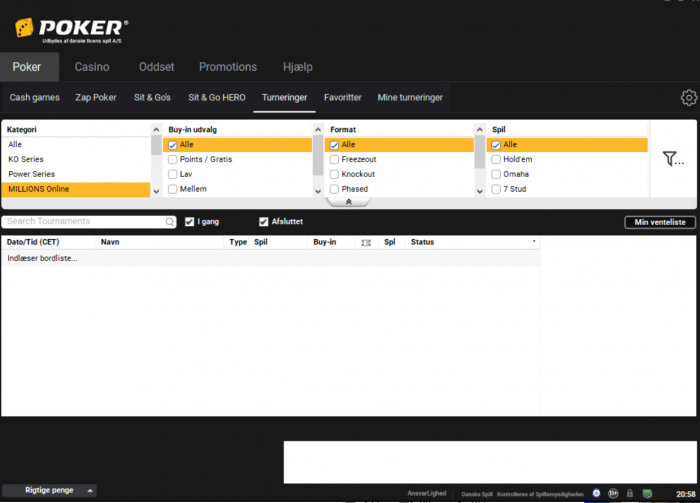
Task: Click Kategori list scroll up arrow
Action: (156, 129)
